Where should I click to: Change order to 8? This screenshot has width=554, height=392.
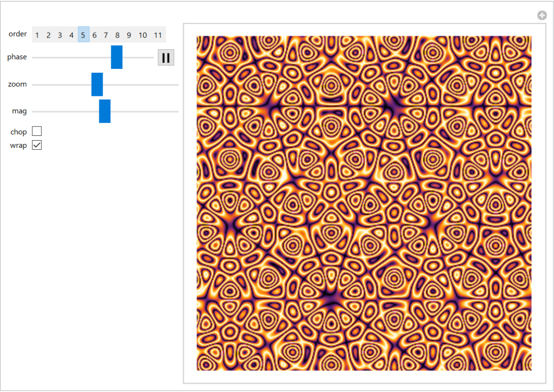pyautogui.click(x=118, y=35)
